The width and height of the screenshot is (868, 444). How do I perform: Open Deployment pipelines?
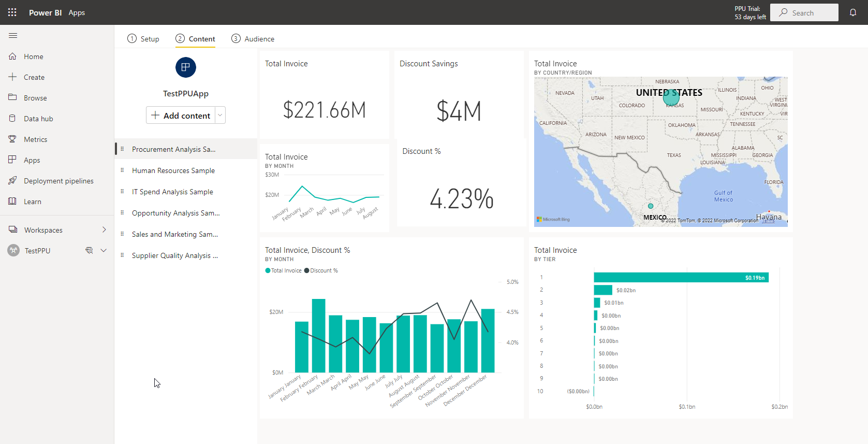click(57, 181)
